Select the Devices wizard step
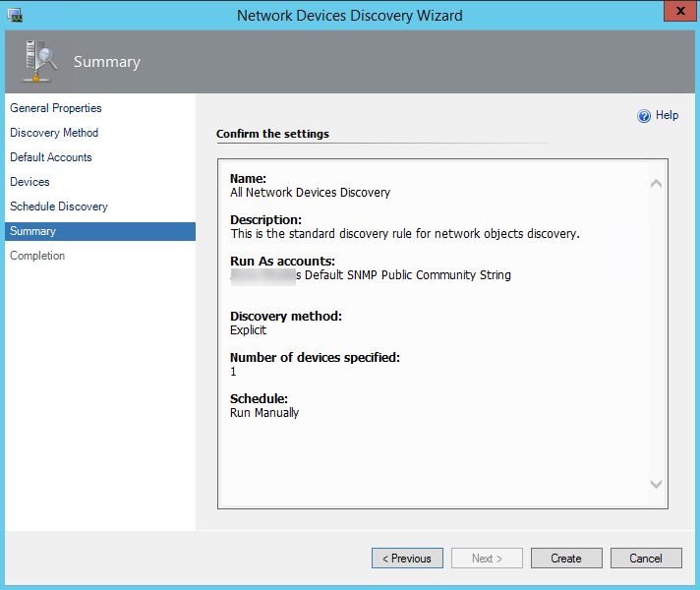Screen dimensions: 700x590 29,182
